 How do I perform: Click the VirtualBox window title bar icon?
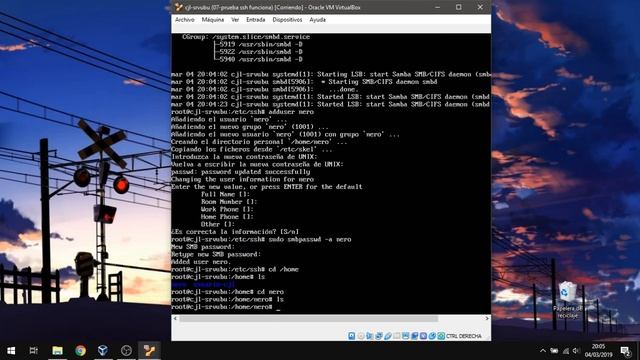(178, 7)
